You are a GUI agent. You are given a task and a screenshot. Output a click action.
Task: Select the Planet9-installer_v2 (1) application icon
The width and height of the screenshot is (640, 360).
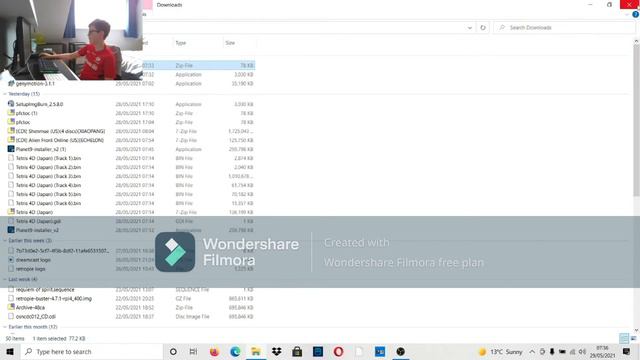click(x=11, y=149)
